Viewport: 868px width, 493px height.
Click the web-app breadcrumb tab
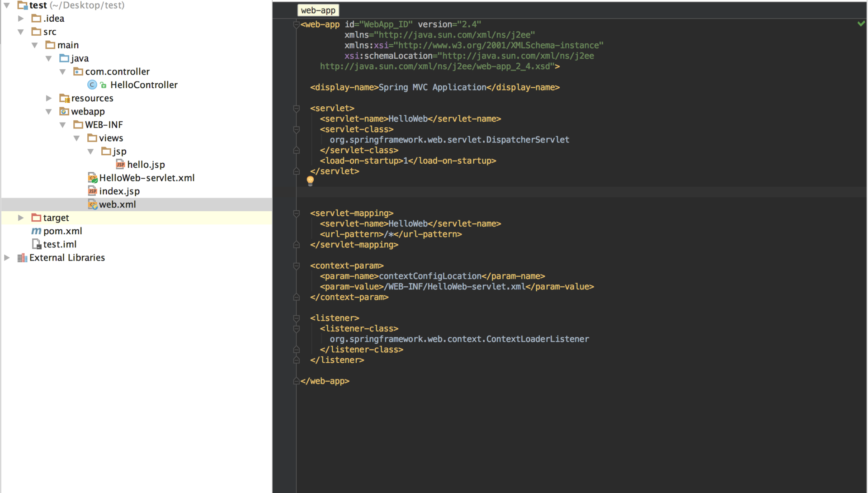click(x=318, y=10)
